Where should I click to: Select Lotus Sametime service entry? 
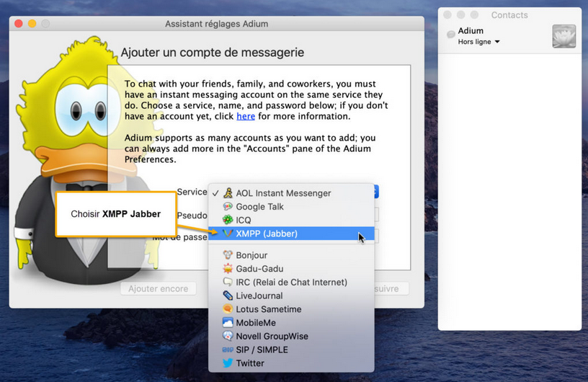(291, 308)
